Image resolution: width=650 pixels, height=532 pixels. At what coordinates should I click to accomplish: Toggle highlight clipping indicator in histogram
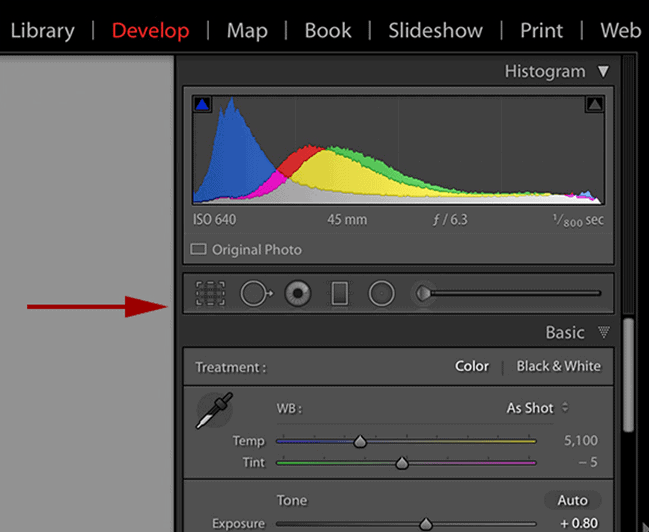click(594, 103)
